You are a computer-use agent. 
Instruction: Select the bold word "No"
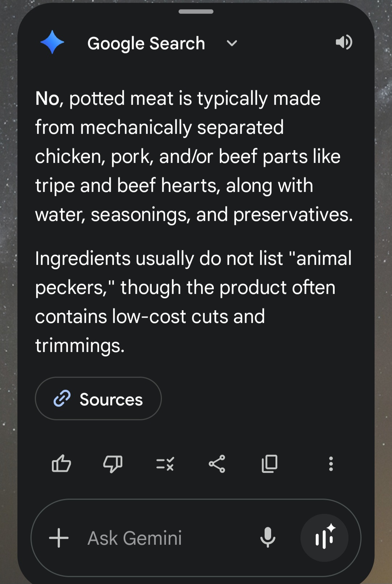pos(47,99)
